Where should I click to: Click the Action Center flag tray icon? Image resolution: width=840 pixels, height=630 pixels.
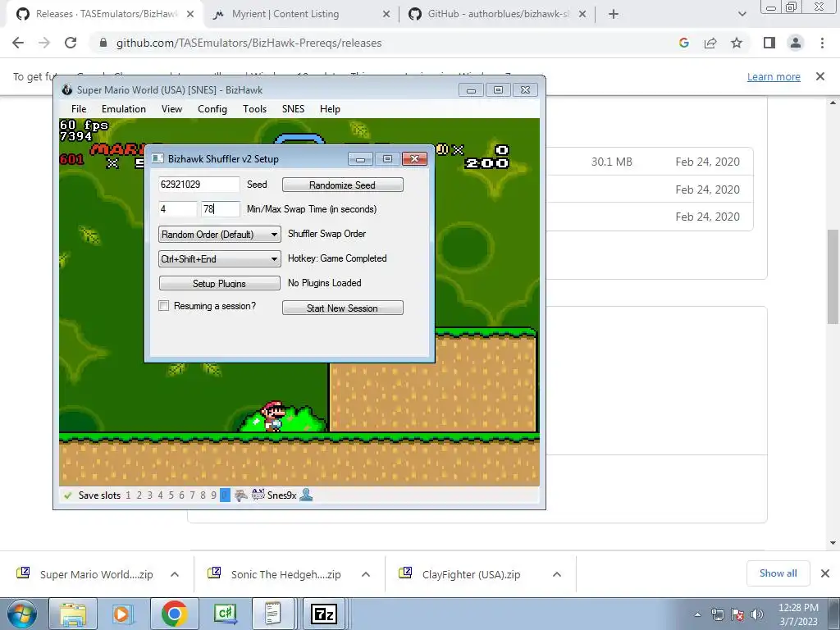pyautogui.click(x=737, y=614)
